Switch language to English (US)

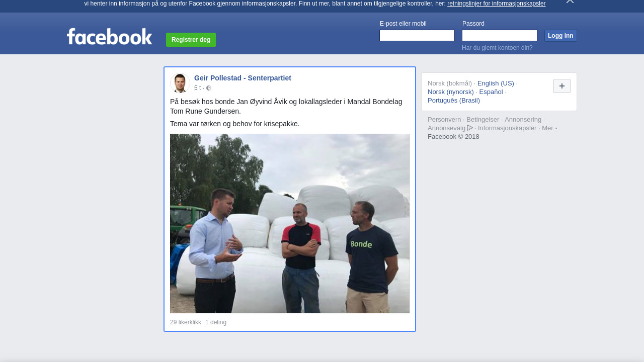tap(496, 83)
